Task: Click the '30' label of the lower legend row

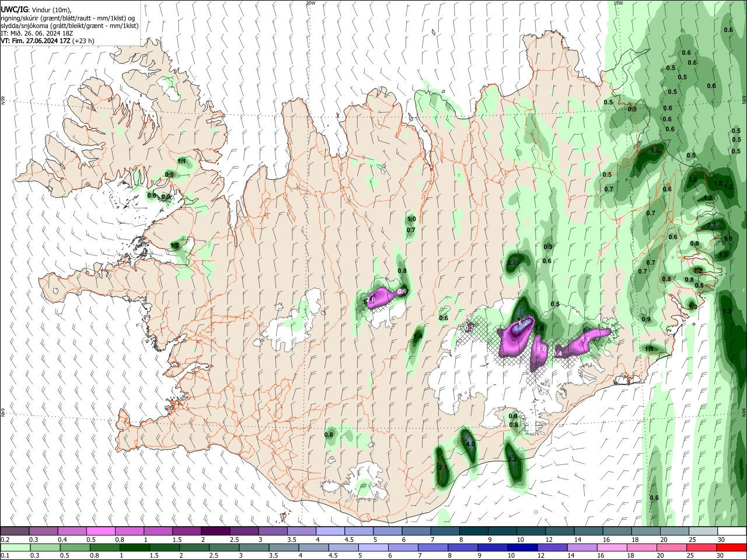Action: coord(720,555)
